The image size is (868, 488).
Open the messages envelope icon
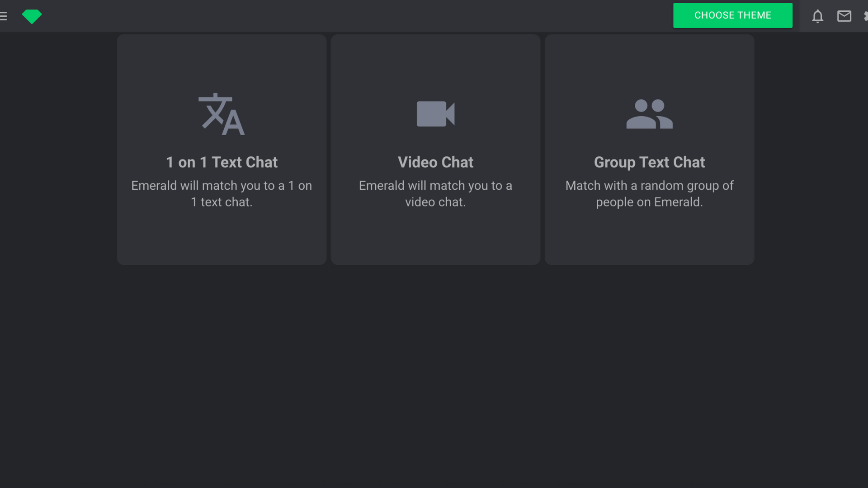click(x=844, y=16)
